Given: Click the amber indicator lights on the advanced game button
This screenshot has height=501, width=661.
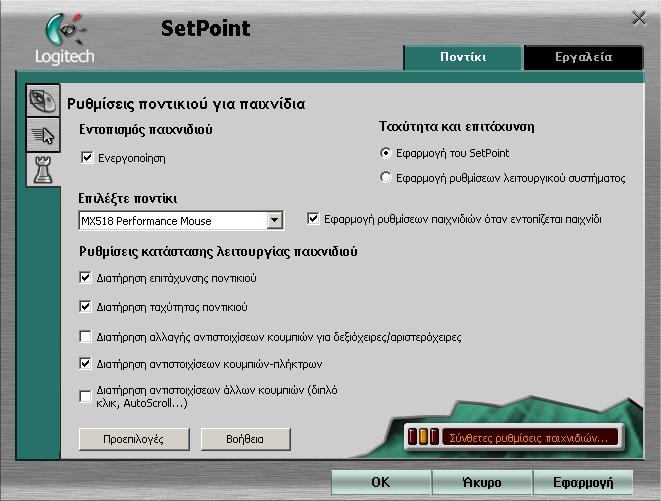Looking at the screenshot, I should tap(423, 436).
